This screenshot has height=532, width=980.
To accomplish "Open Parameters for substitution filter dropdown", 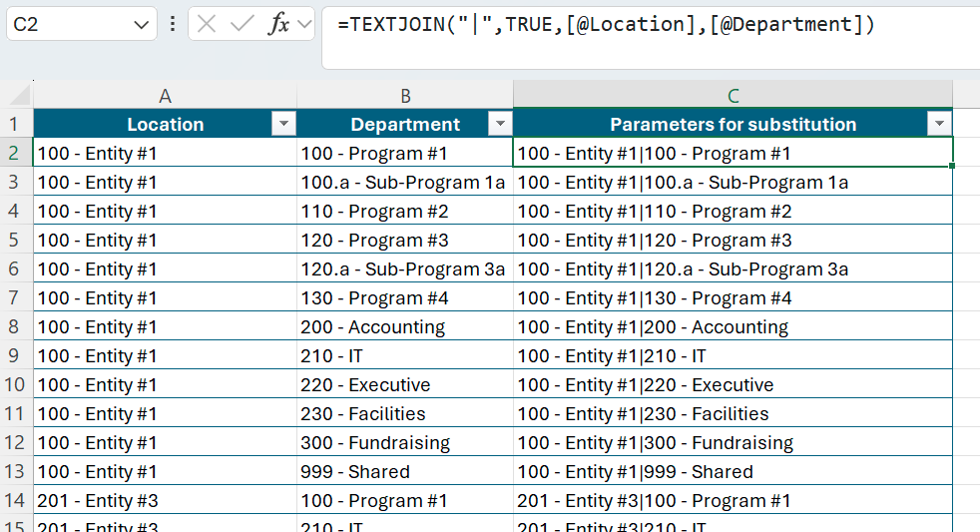I will click(x=938, y=124).
